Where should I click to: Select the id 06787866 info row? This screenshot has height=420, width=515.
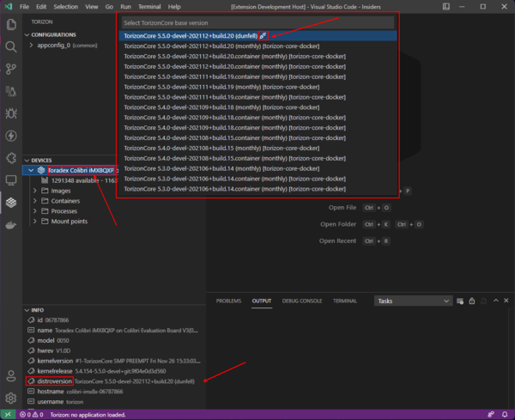click(x=114, y=320)
